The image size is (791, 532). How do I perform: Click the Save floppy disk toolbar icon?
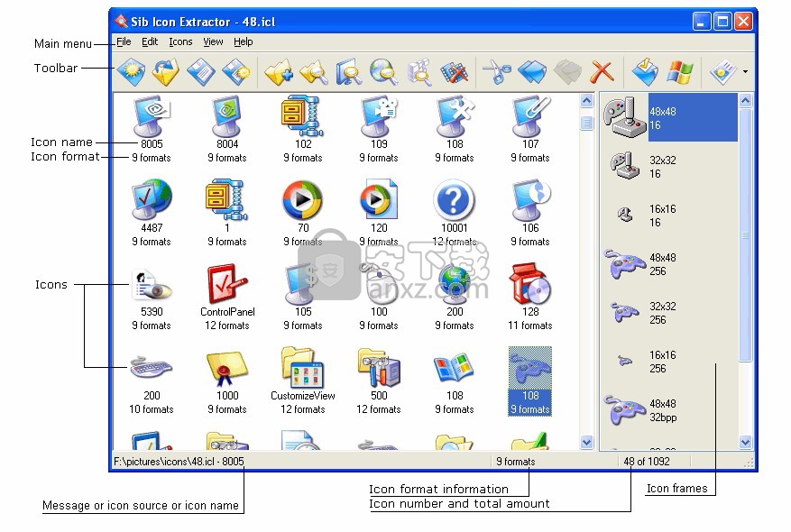201,71
